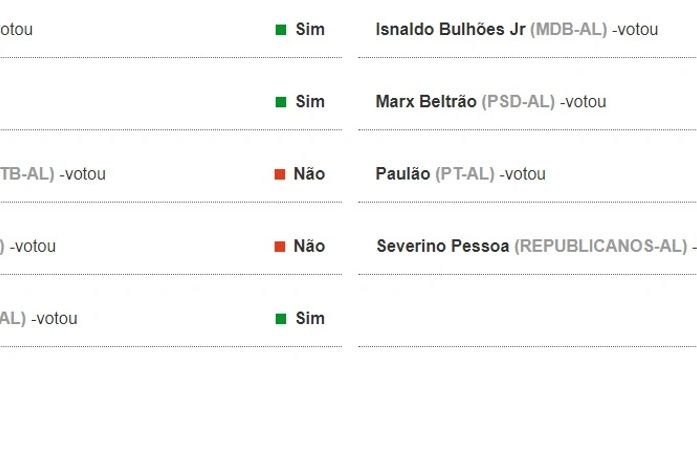697x465 pixels.
Task: Select the Não label in the TB-AL row
Action: [x=309, y=174]
